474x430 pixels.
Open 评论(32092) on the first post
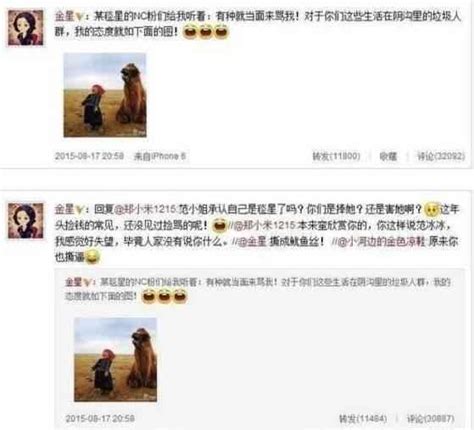point(441,156)
